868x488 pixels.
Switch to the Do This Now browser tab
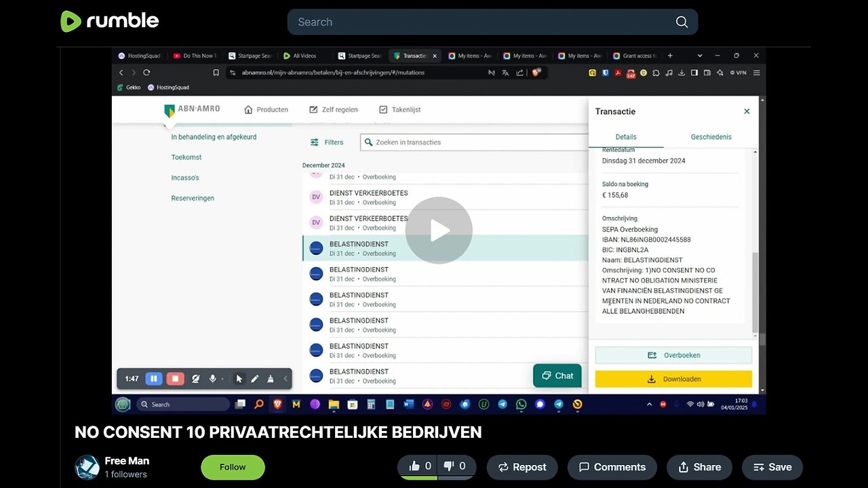pos(193,56)
